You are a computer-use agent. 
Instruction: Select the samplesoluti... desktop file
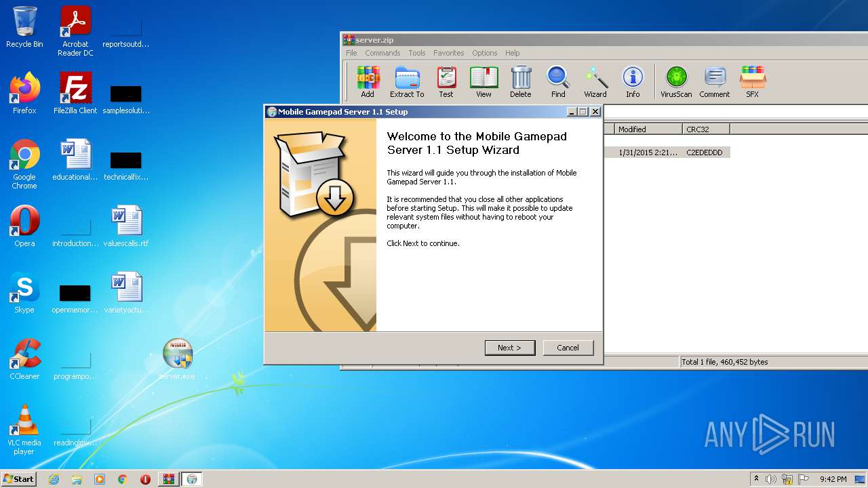click(x=126, y=98)
